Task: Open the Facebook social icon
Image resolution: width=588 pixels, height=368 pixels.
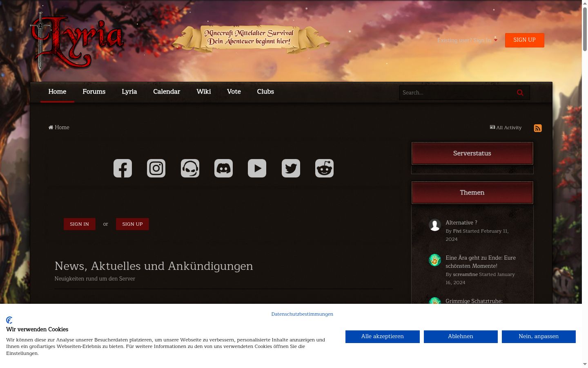Action: [122, 168]
